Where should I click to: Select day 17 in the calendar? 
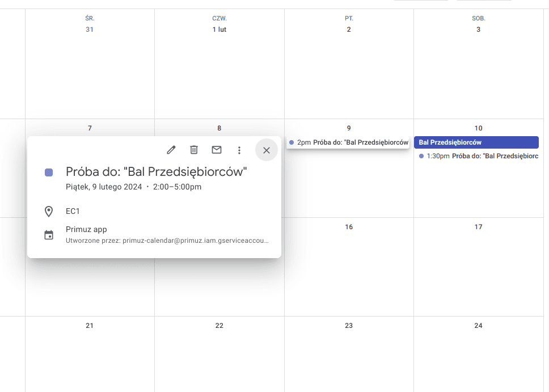478,227
